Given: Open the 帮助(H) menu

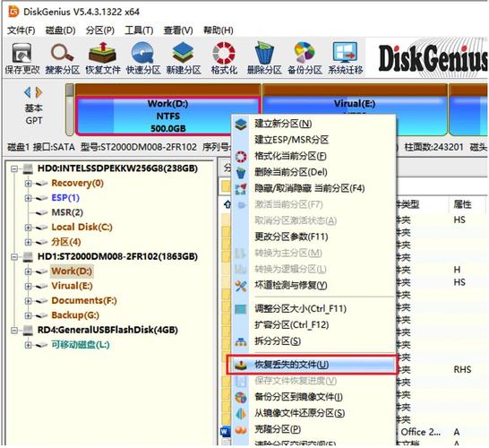Looking at the screenshot, I should (219, 30).
